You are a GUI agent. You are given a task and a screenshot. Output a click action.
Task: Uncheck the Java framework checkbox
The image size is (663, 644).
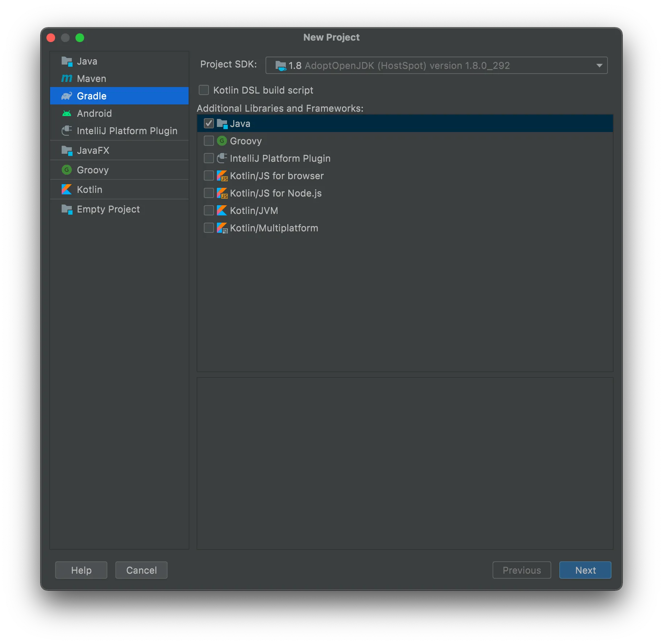pos(209,123)
